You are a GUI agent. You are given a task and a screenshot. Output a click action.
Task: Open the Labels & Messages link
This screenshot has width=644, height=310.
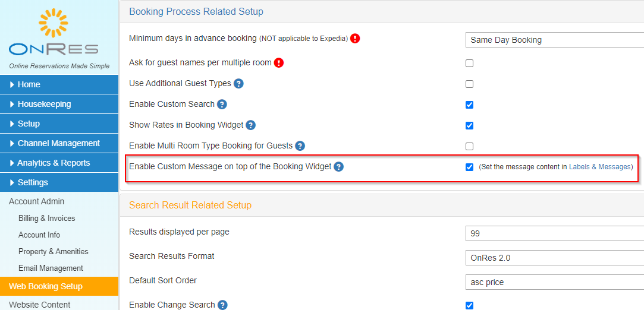pyautogui.click(x=599, y=167)
